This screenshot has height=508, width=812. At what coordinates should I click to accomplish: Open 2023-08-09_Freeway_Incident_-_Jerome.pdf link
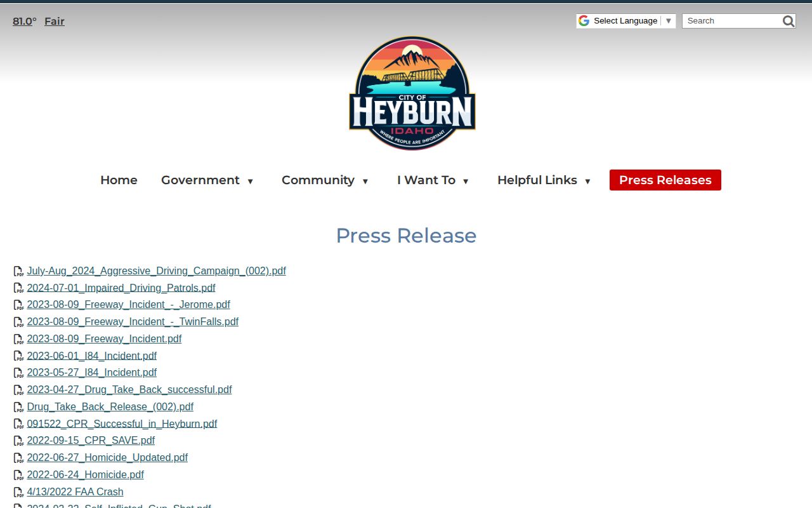[128, 305]
